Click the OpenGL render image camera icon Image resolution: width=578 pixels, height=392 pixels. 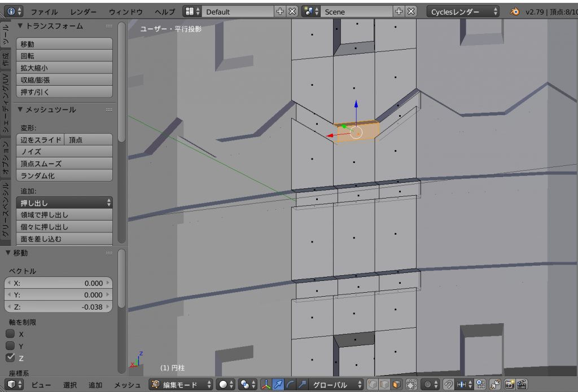tap(509, 385)
